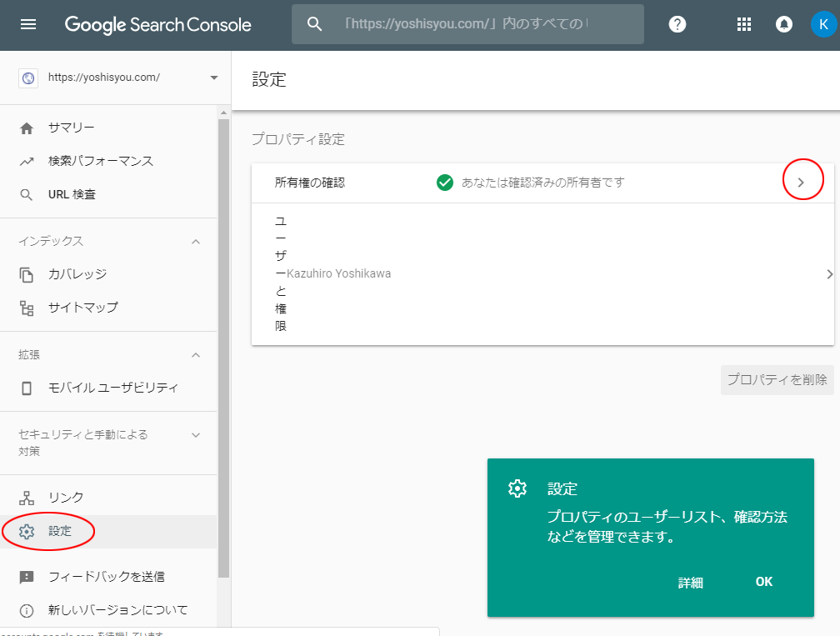Screen dimensions: 840x636
Task: Open モバイル ユーザビリティ report
Action: tap(112, 388)
